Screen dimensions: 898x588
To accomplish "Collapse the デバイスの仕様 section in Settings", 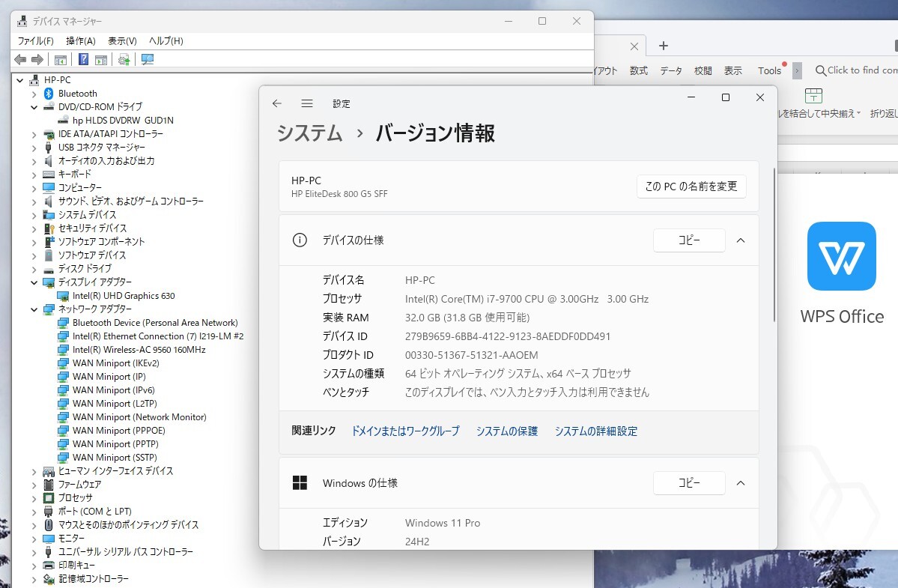I will tap(741, 240).
